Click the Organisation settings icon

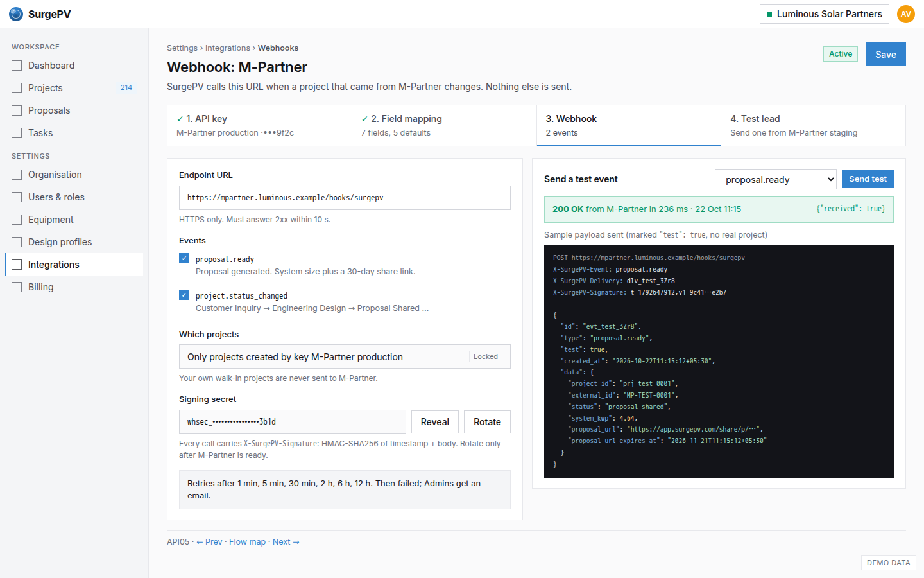[x=17, y=175]
